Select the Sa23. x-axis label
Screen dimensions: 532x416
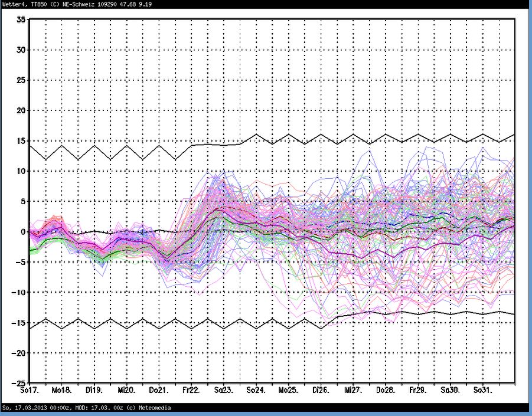tap(223, 391)
